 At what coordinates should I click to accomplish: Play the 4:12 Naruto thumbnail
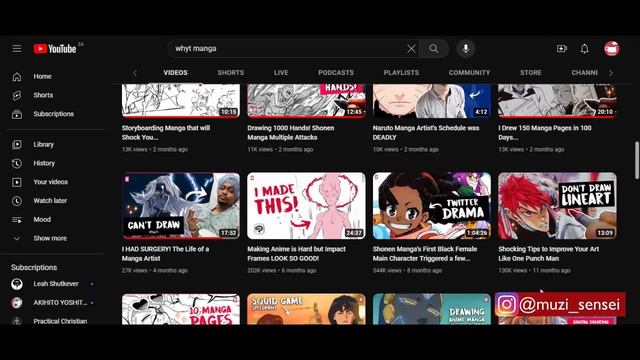pos(432,101)
